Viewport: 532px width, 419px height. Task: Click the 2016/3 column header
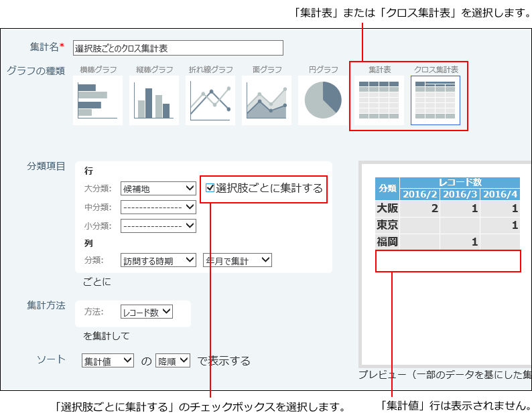tap(460, 194)
